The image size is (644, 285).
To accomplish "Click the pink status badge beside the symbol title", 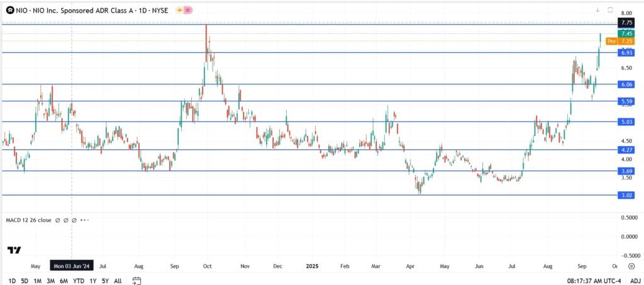I will pyautogui.click(x=188, y=10).
